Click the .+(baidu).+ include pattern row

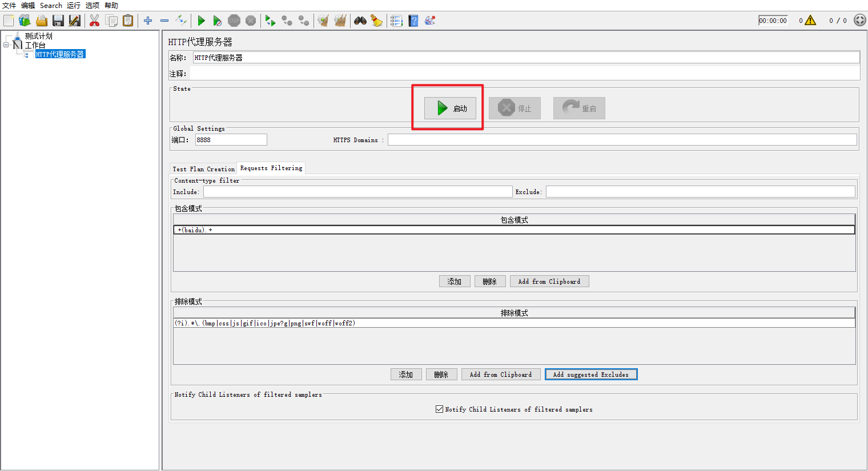pos(514,230)
